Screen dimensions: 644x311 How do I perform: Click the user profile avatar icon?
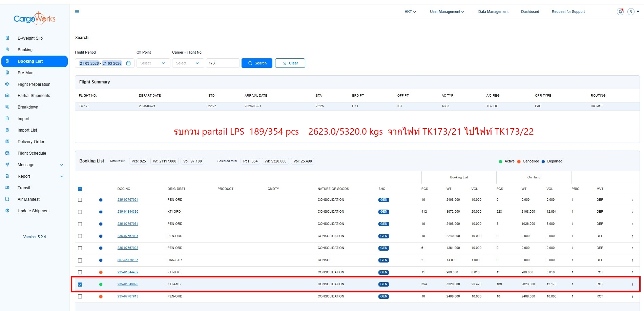click(630, 12)
